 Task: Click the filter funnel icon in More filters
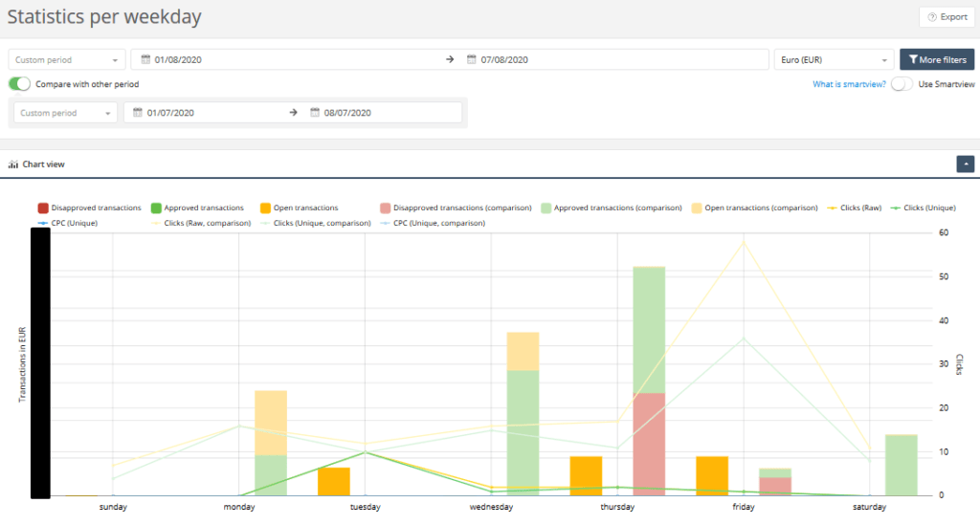(x=913, y=59)
